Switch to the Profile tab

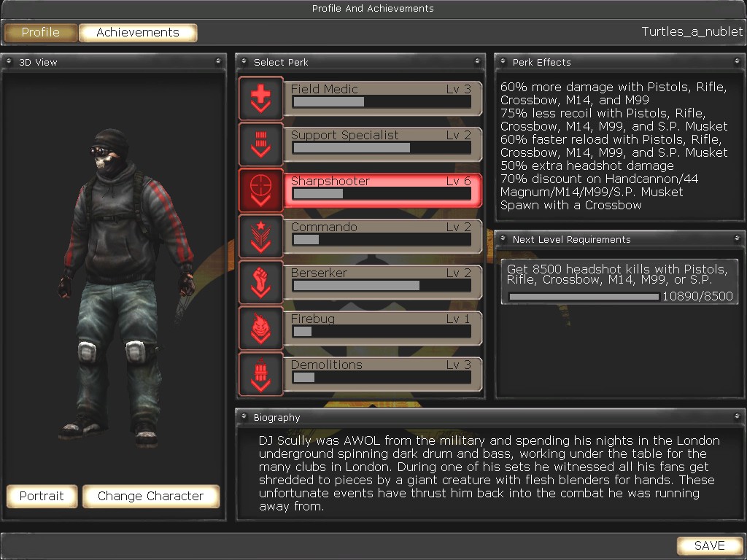point(41,32)
